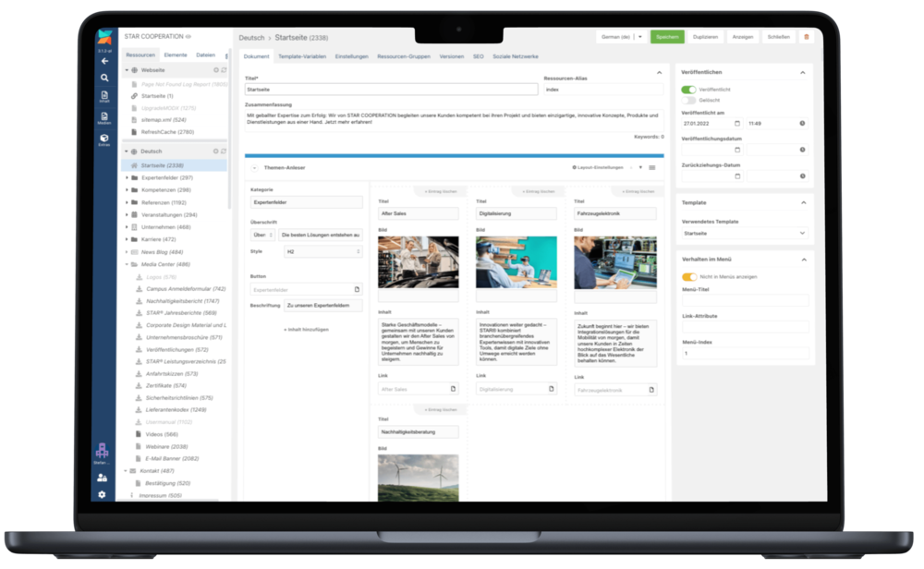Toggle the Veröffentlicht switch
This screenshot has height=569, width=924.
(x=688, y=90)
